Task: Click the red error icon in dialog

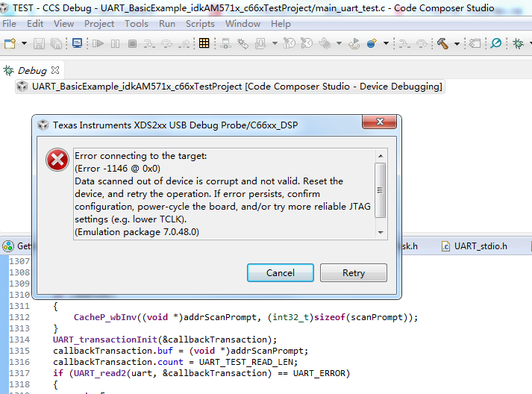Action: click(57, 160)
